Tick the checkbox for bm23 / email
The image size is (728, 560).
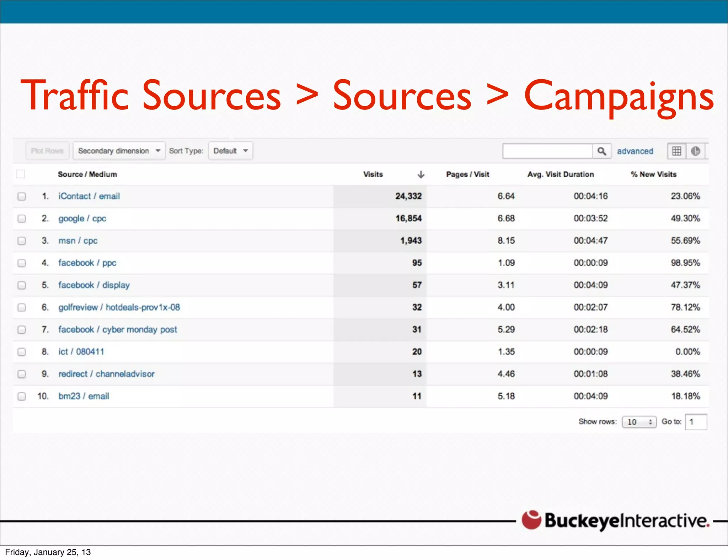(22, 396)
